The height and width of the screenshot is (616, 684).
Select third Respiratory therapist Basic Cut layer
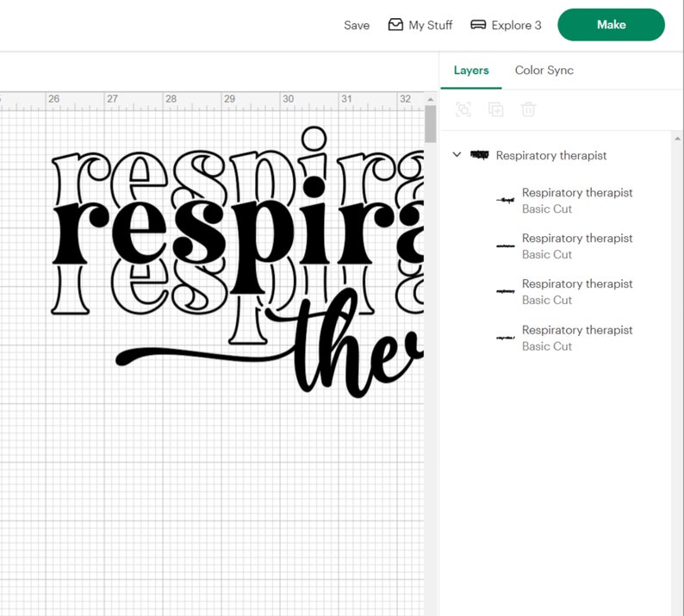[x=563, y=292]
